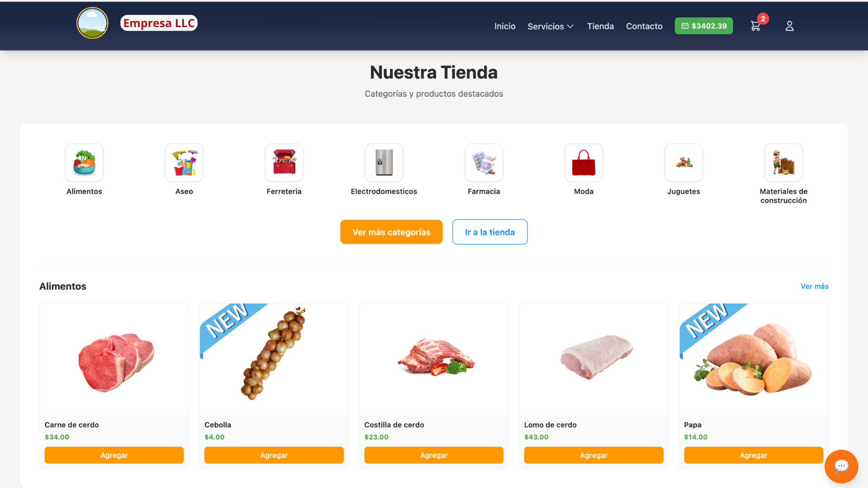This screenshot has height=488, width=868.
Task: Go to Inicio in navigation
Action: (505, 26)
